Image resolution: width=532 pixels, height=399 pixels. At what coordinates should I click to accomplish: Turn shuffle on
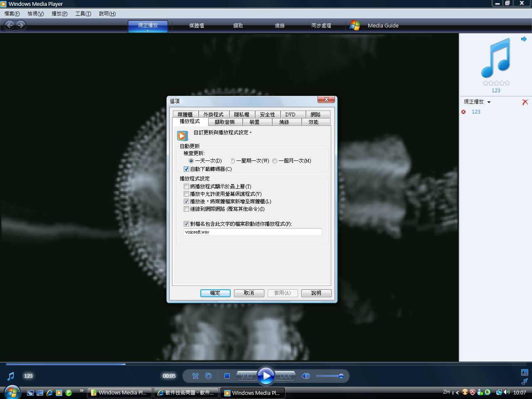click(195, 376)
